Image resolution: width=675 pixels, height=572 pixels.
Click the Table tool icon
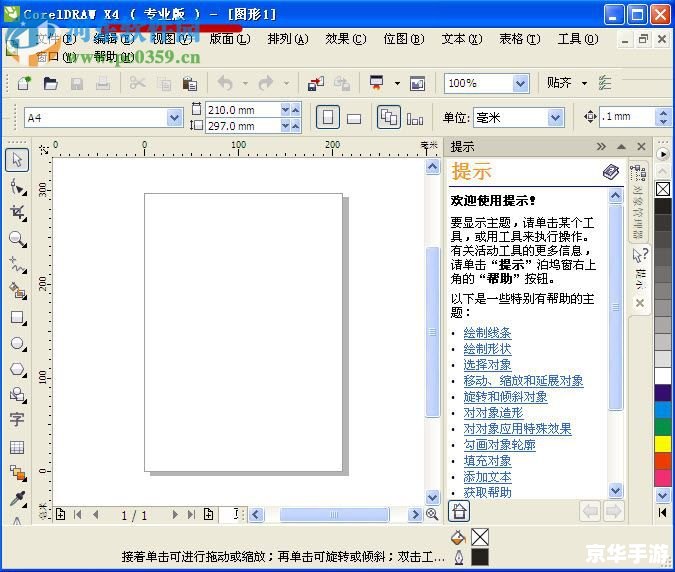point(17,447)
